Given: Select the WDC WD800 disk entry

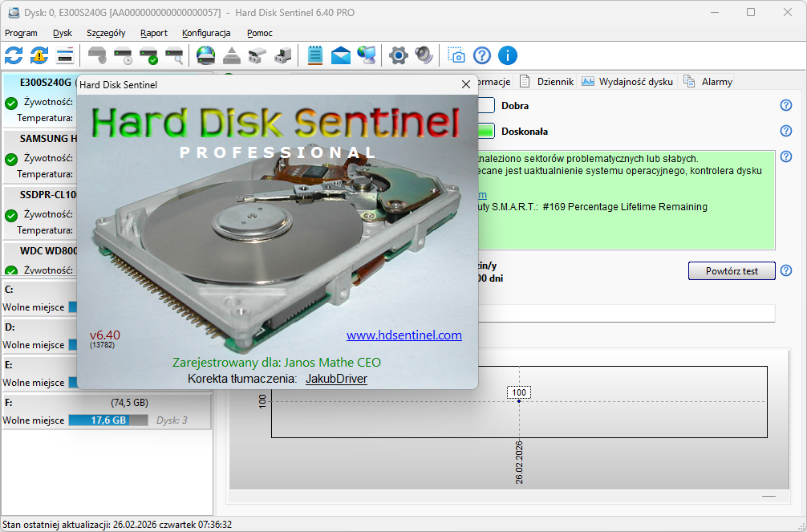Looking at the screenshot, I should coord(39,259).
